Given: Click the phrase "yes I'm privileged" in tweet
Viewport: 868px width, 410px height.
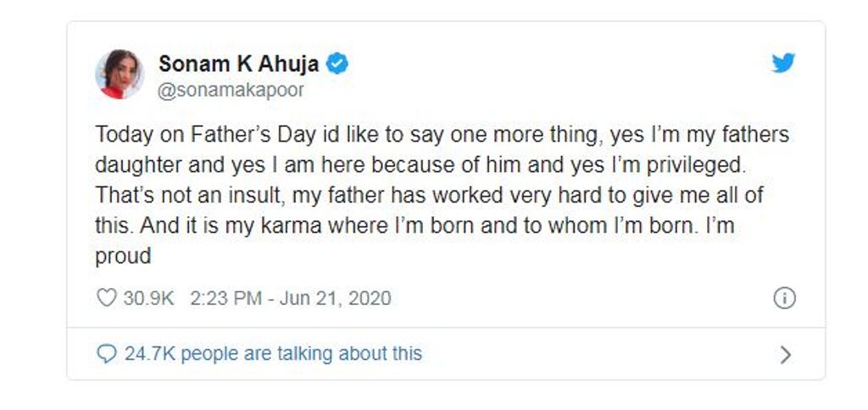Looking at the screenshot, I should [658, 165].
